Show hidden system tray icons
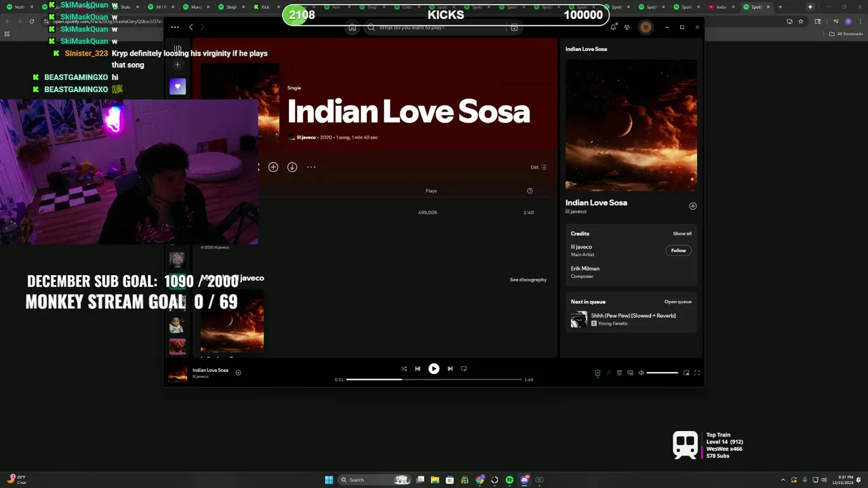Viewport: 868px width, 488px height. pos(783,480)
